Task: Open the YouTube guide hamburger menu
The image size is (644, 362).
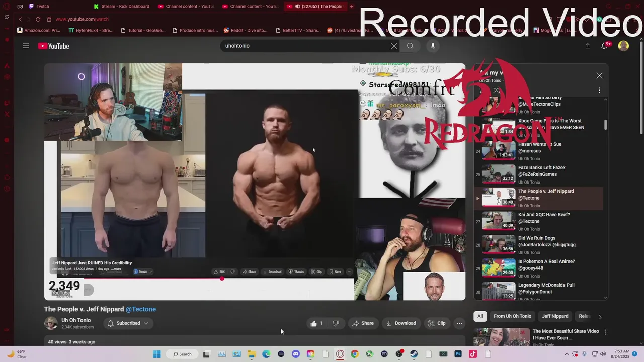Action: (26, 46)
